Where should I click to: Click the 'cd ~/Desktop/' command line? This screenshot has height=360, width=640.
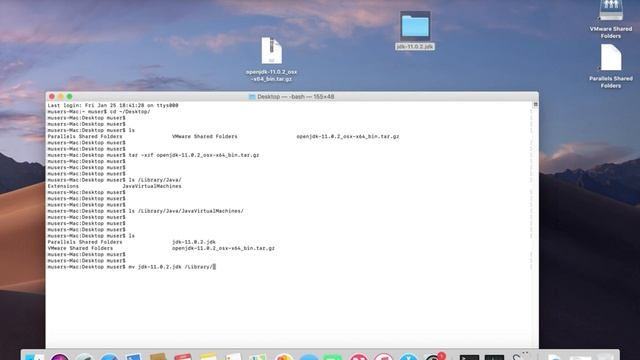(99, 111)
